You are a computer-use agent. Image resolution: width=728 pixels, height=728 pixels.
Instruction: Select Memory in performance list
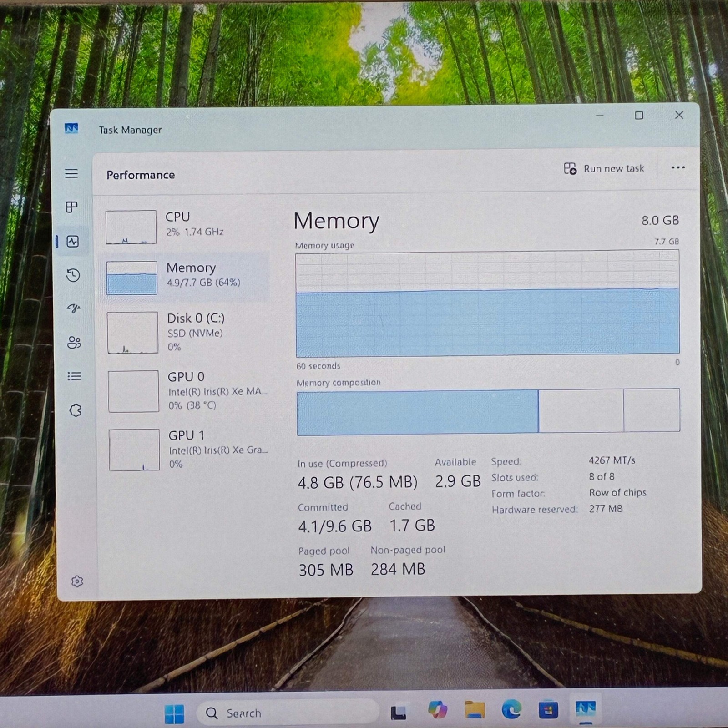click(x=185, y=277)
